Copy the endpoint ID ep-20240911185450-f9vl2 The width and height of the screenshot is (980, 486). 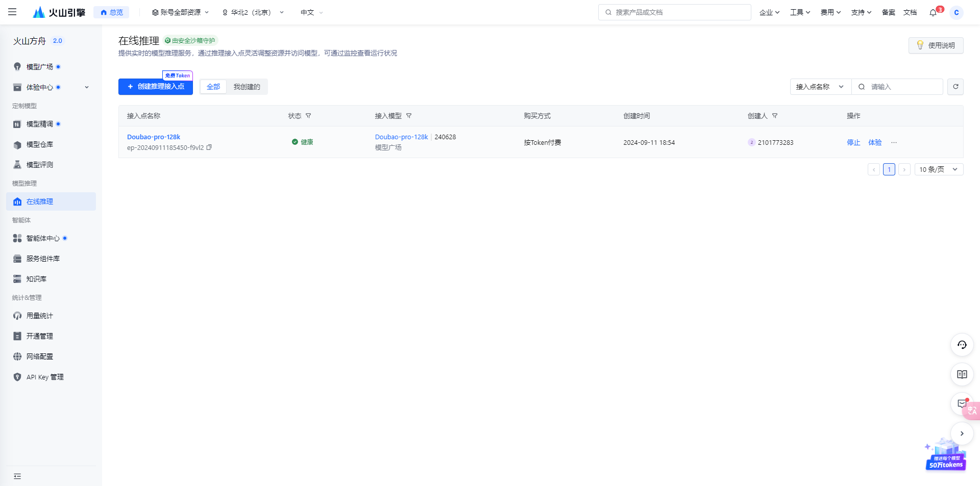209,147
